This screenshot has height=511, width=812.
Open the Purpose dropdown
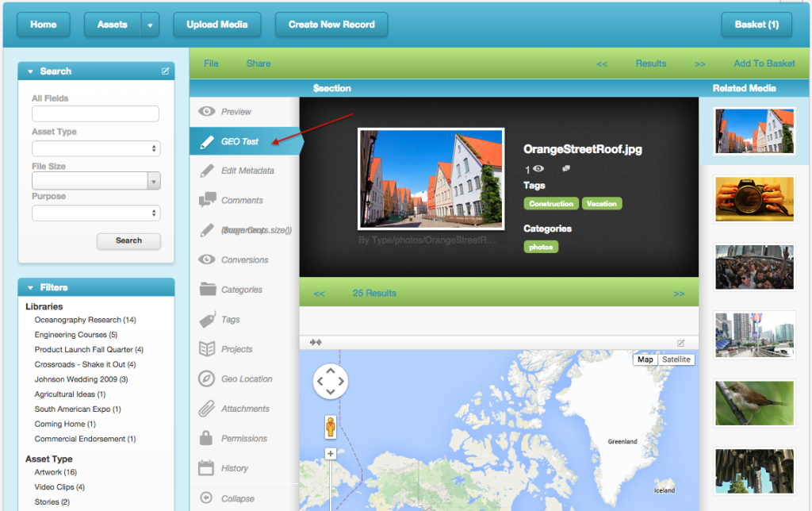[96, 213]
